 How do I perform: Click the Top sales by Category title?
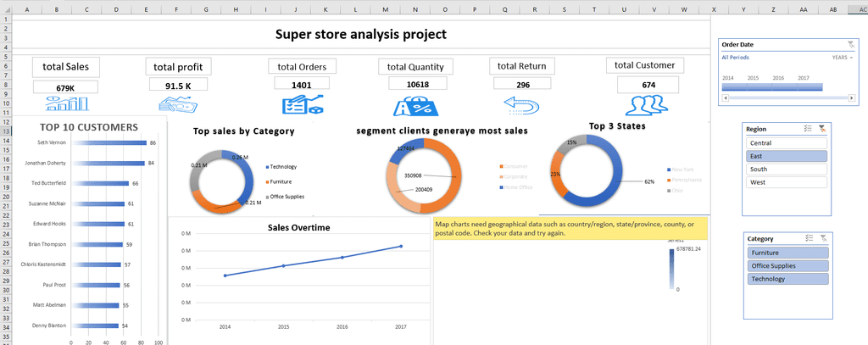coord(244,131)
